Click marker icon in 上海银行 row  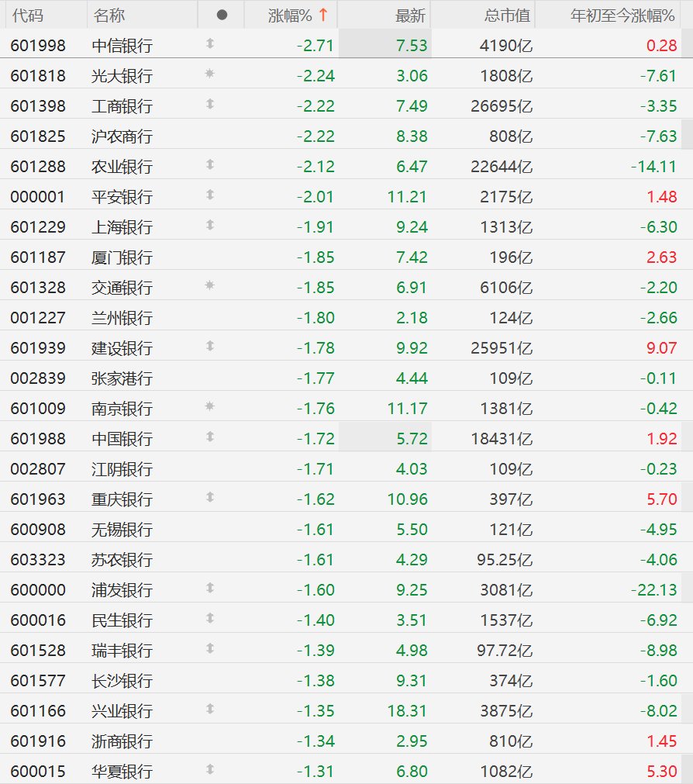(x=210, y=225)
